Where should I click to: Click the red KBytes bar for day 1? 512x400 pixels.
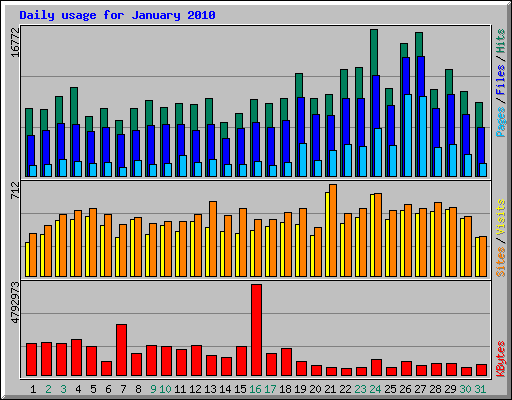(x=31, y=360)
